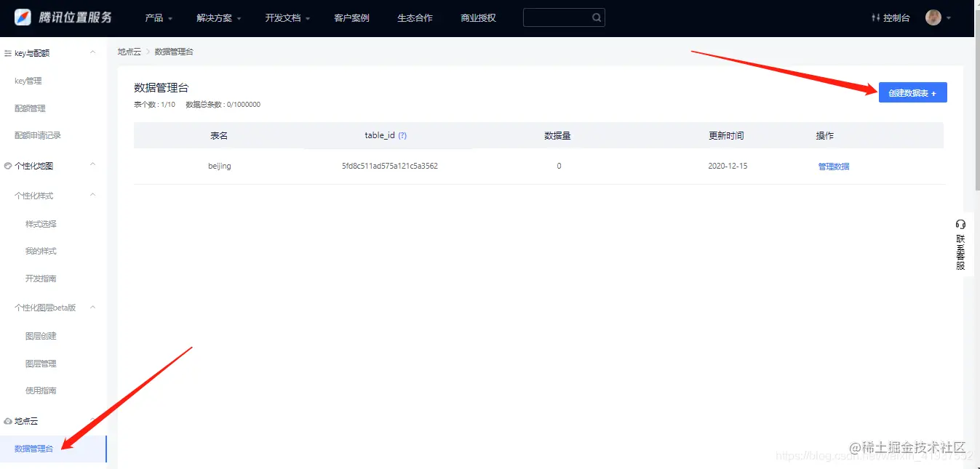
Task: Click the table_id help question mark
Action: pos(402,136)
